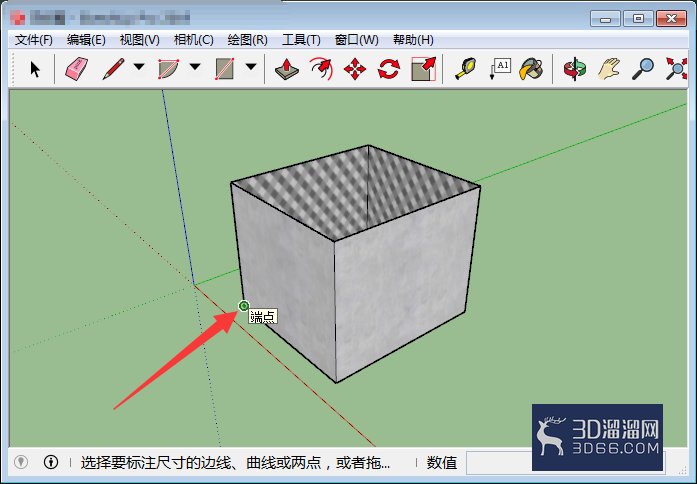Maximize the SketchUp window
This screenshot has width=697, height=484.
click(x=638, y=19)
